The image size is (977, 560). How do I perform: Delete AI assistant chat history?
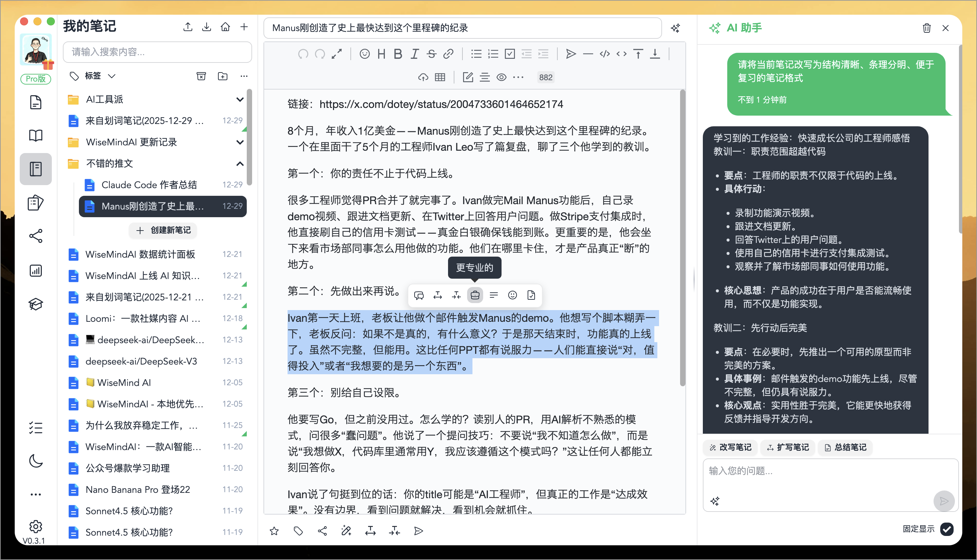coord(926,28)
